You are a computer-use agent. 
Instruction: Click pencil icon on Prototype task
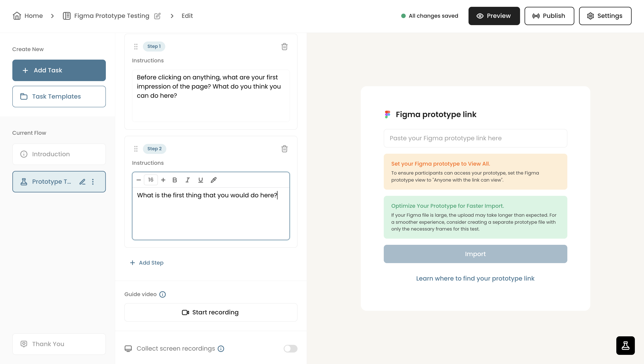point(82,182)
